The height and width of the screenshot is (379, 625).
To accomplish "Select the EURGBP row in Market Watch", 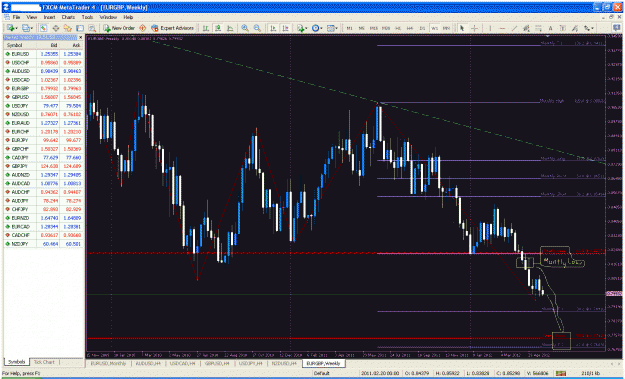I will point(44,88).
